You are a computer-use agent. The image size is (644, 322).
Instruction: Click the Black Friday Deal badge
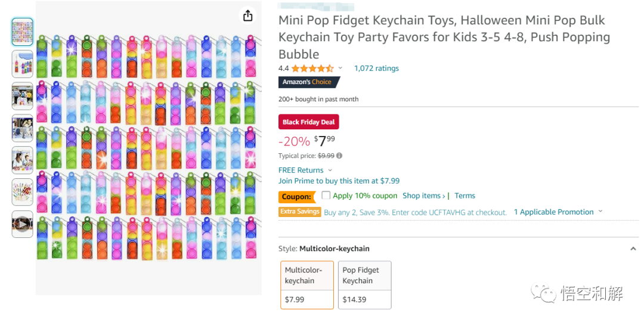tap(308, 122)
